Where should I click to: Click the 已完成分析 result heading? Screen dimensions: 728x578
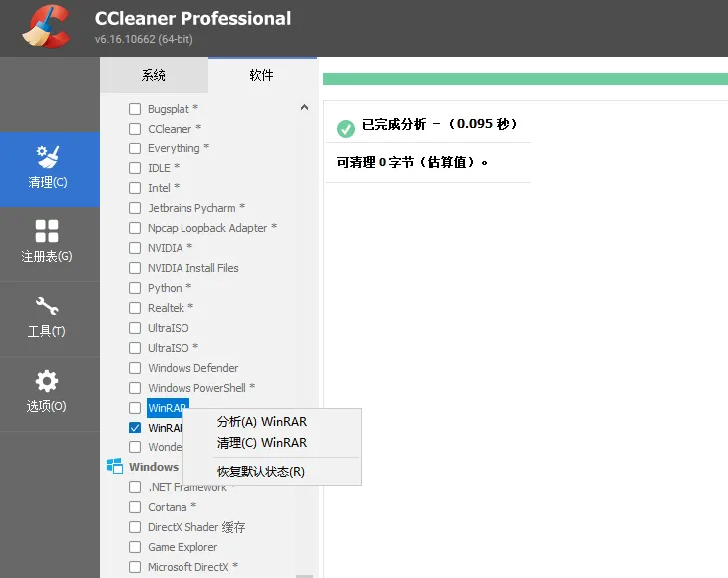pos(440,124)
